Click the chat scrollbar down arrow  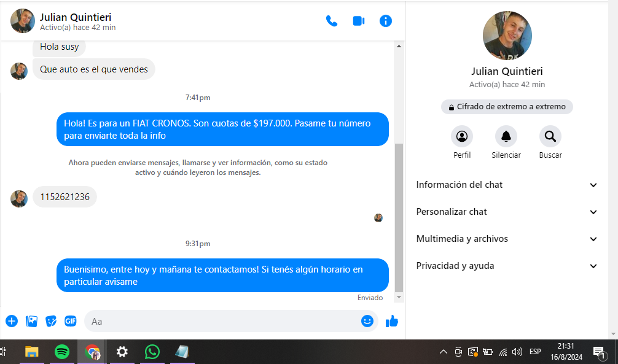399,297
